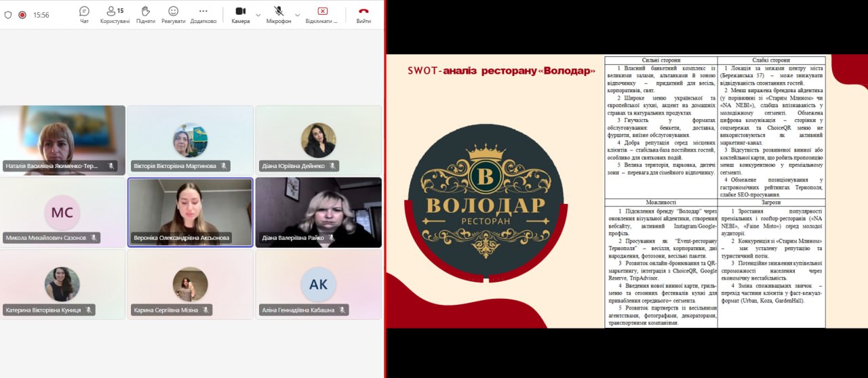This screenshot has width=868, height=378.
Task: Click Карина Мізіна's round avatar photo
Action: pyautogui.click(x=191, y=284)
